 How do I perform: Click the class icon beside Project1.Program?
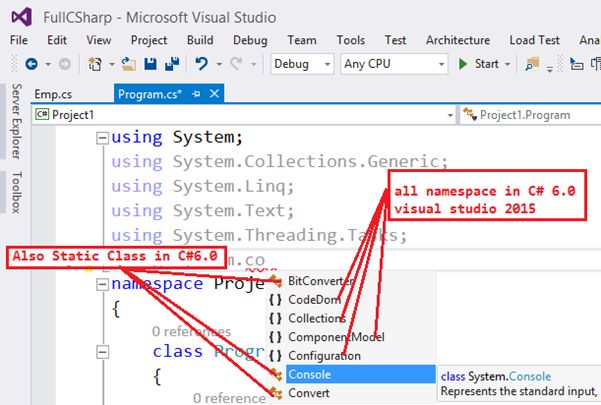click(470, 114)
